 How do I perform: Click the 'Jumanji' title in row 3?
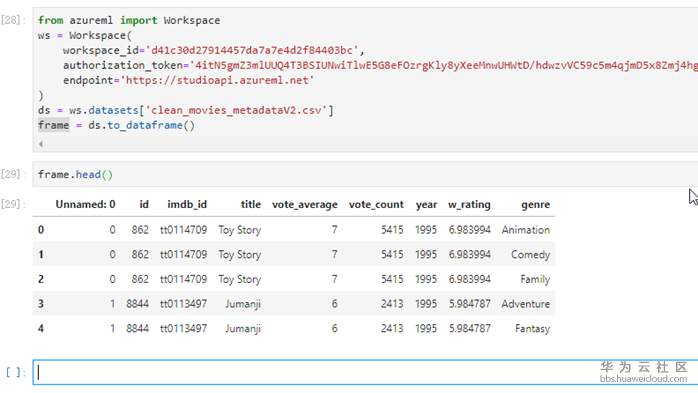243,304
